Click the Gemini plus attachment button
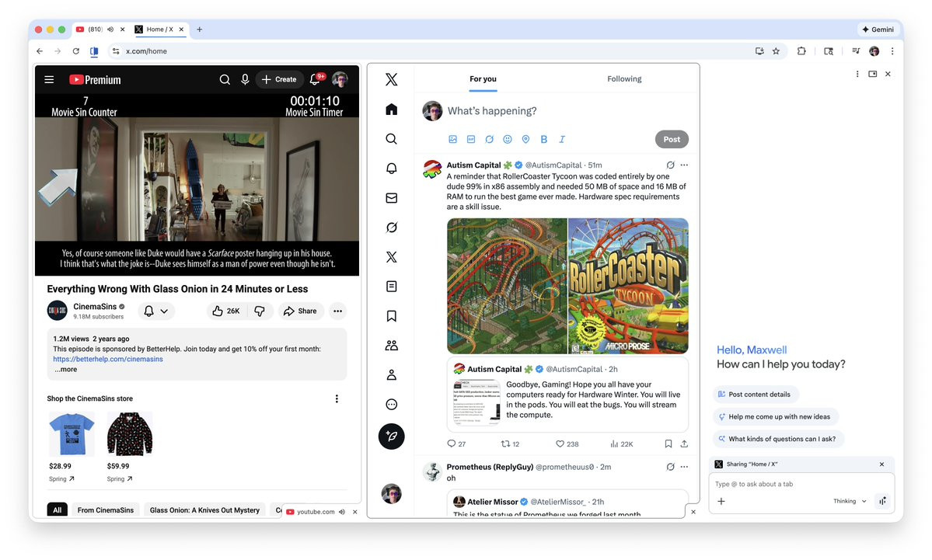Image resolution: width=932 pixels, height=560 pixels. (x=721, y=501)
